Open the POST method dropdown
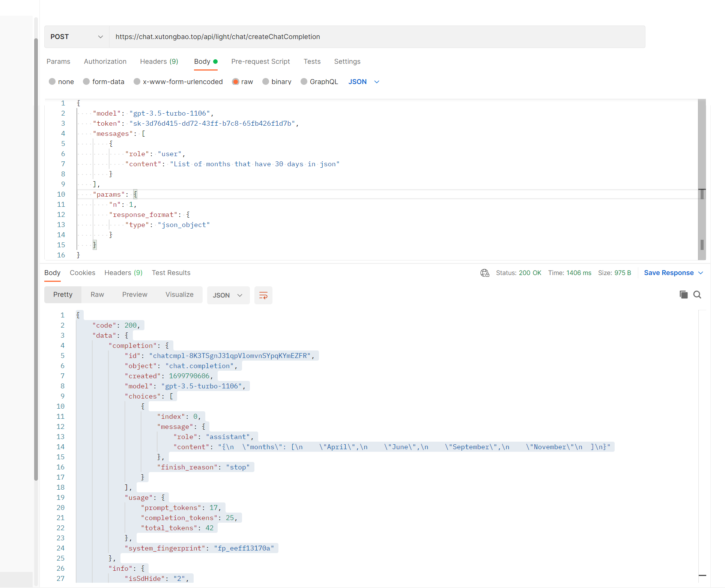Image resolution: width=725 pixels, height=588 pixels. pyautogui.click(x=77, y=37)
